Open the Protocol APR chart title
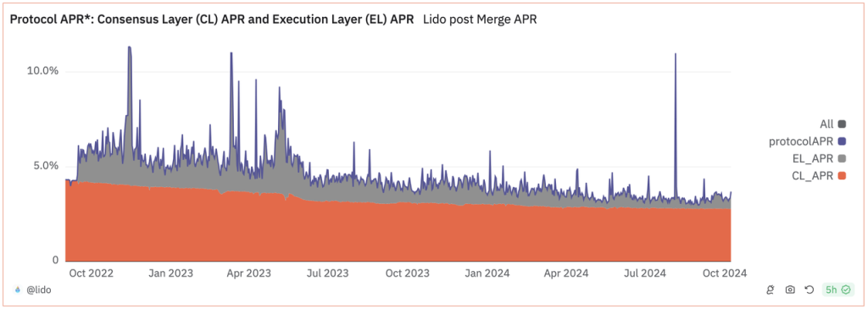The image size is (868, 309). tap(212, 19)
